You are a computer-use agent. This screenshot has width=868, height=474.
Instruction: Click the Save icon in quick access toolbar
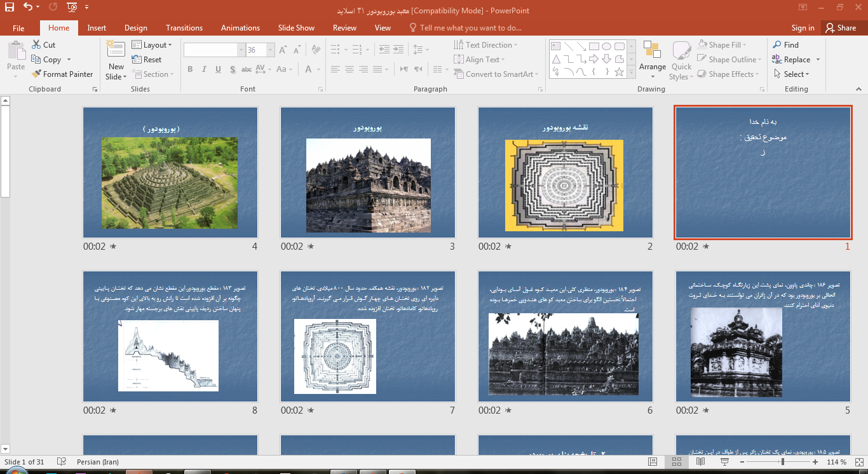10,8
